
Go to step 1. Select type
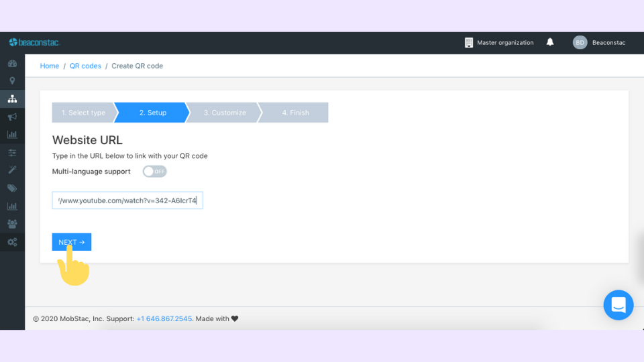pyautogui.click(x=83, y=113)
